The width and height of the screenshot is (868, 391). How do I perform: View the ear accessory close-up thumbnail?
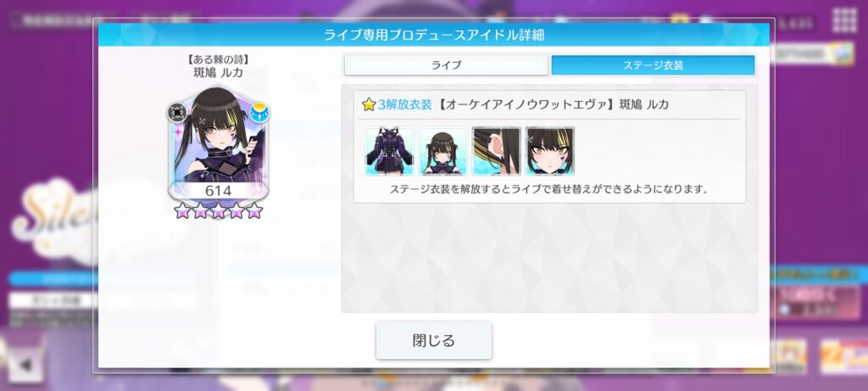click(x=497, y=151)
